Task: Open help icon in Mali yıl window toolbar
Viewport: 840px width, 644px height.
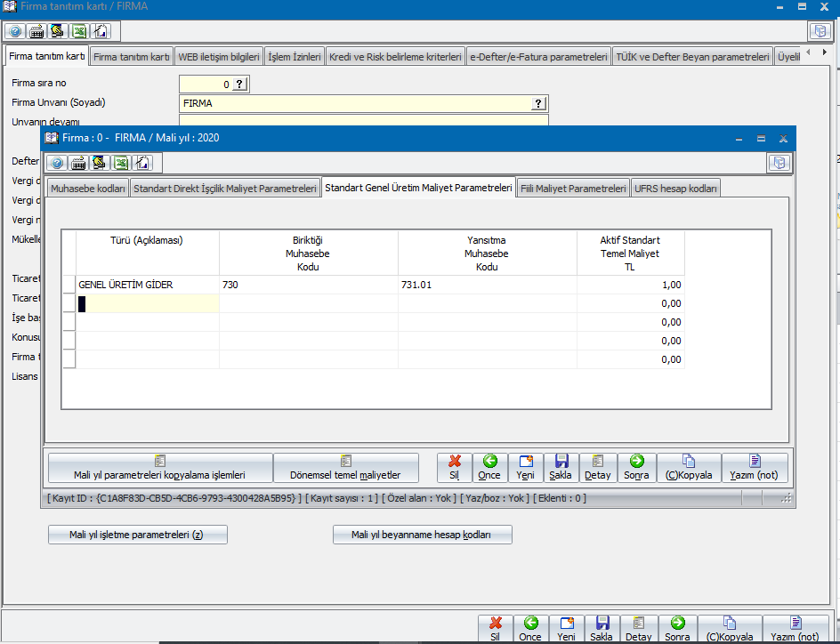Action: 57,163
